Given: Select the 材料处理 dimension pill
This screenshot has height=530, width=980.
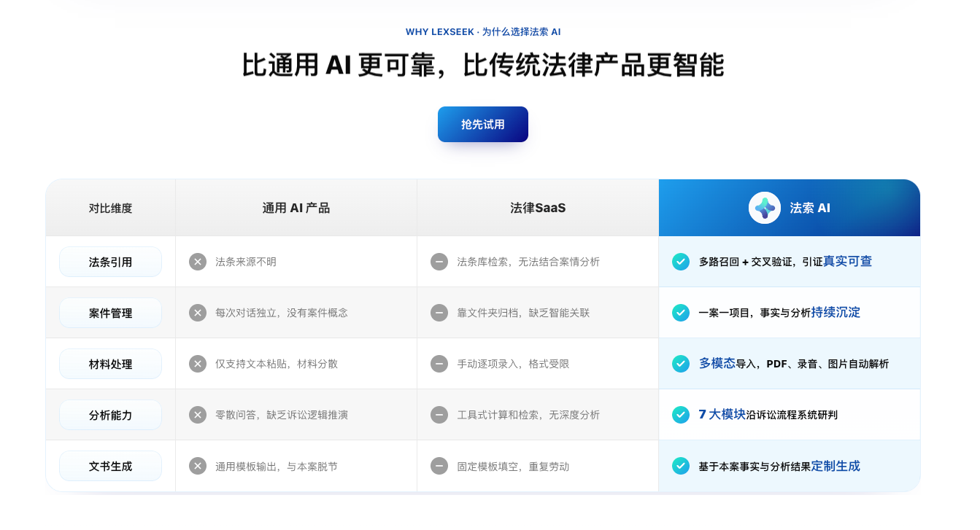Looking at the screenshot, I should point(110,364).
